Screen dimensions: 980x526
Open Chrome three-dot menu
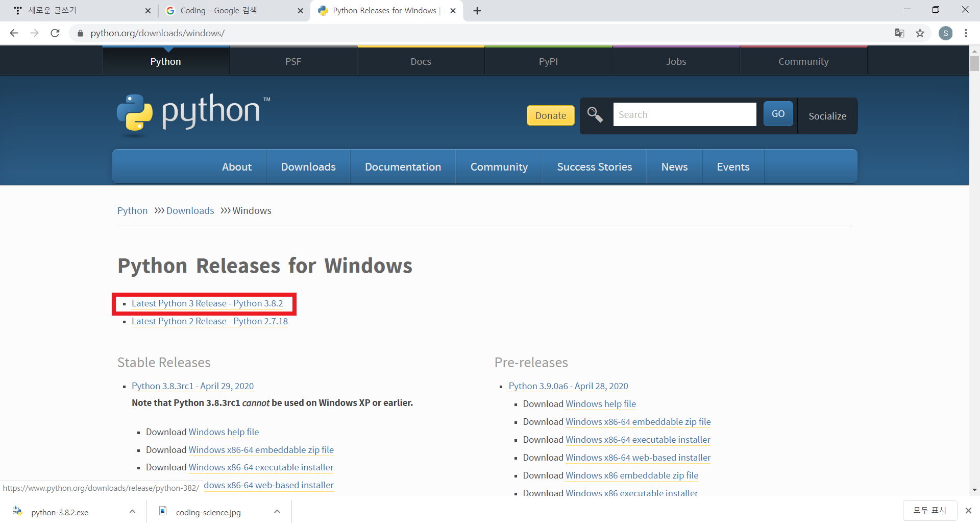(x=966, y=33)
